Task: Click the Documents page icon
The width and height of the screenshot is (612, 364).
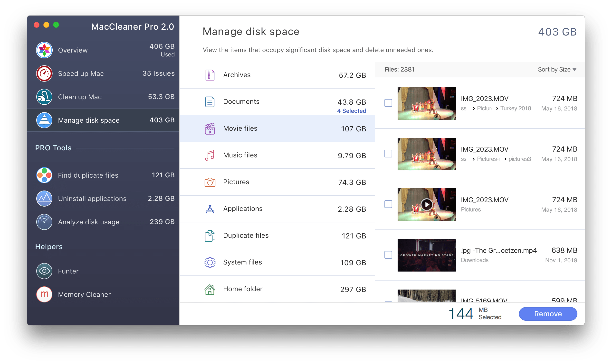Action: [x=210, y=102]
